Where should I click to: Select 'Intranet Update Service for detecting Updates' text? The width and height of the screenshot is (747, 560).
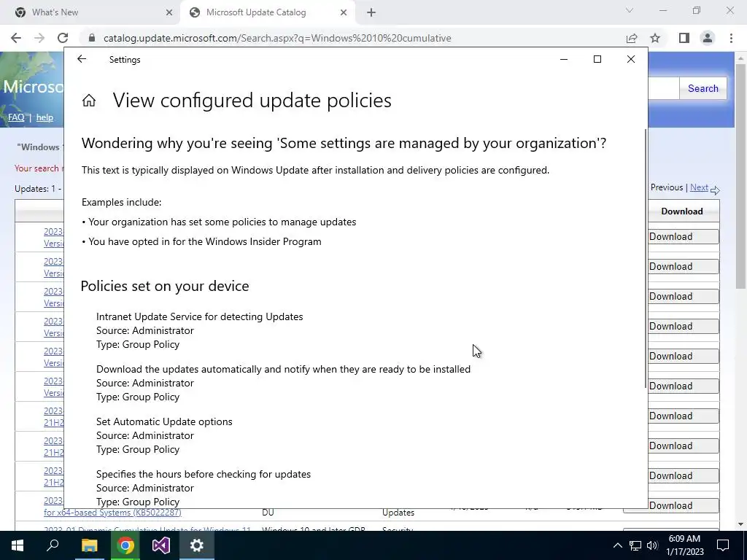200,316
